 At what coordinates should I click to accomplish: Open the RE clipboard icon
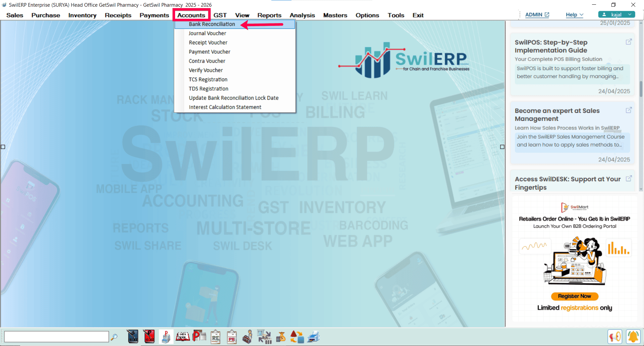[215, 337]
